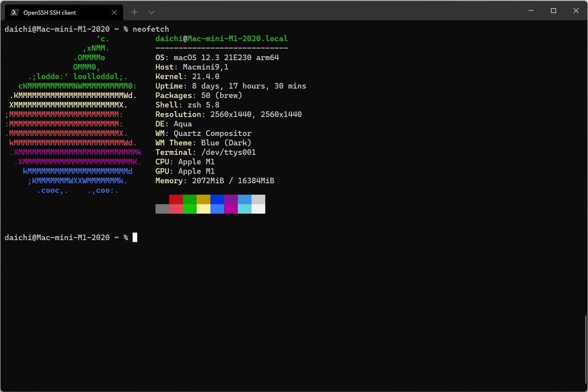
Task: Click the 'Uptime: 8 days, 17 hours' line
Action: (231, 86)
